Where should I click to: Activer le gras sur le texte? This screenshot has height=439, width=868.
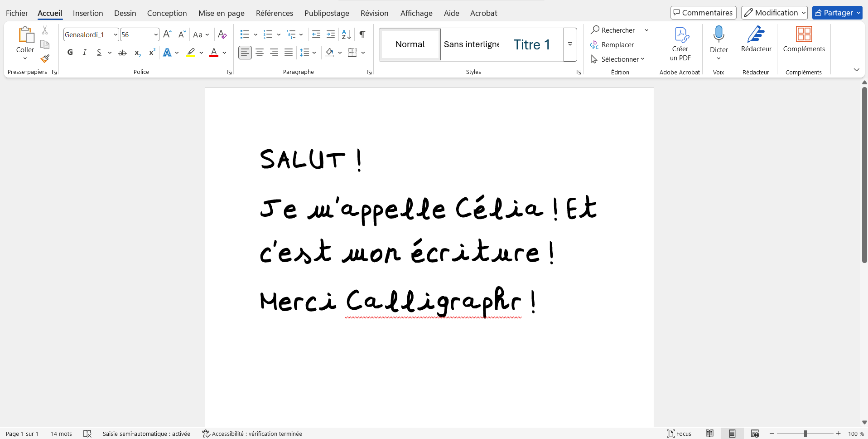pos(70,53)
